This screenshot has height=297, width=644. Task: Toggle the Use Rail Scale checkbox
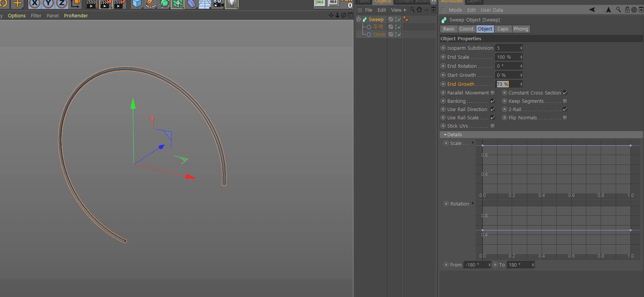(493, 117)
